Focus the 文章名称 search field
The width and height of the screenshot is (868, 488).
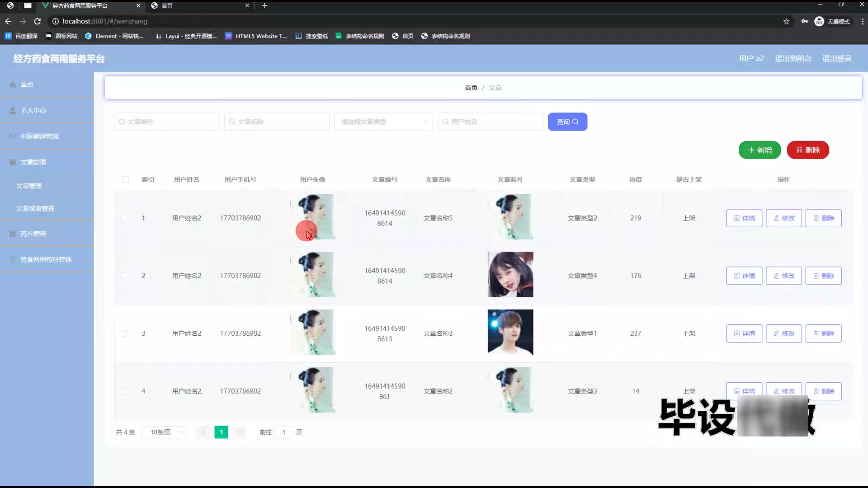(277, 122)
